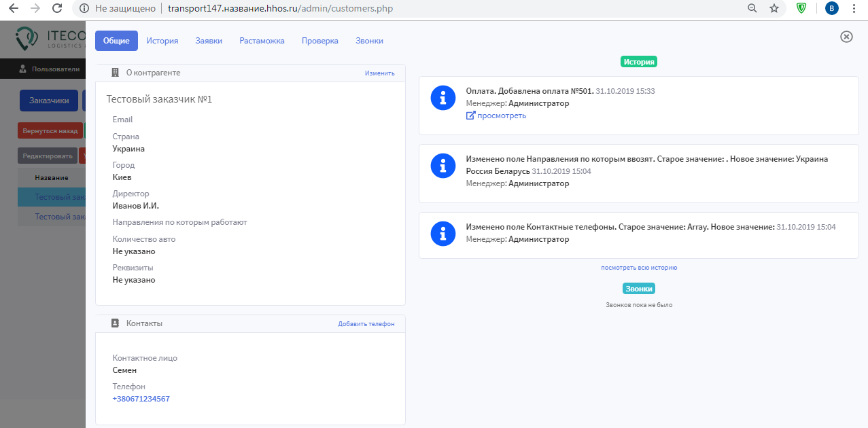
Task: Close the customer detail panel with X
Action: click(846, 37)
